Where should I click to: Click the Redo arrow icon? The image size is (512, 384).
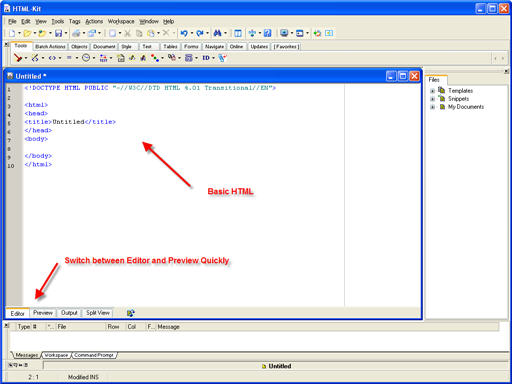tap(200, 33)
